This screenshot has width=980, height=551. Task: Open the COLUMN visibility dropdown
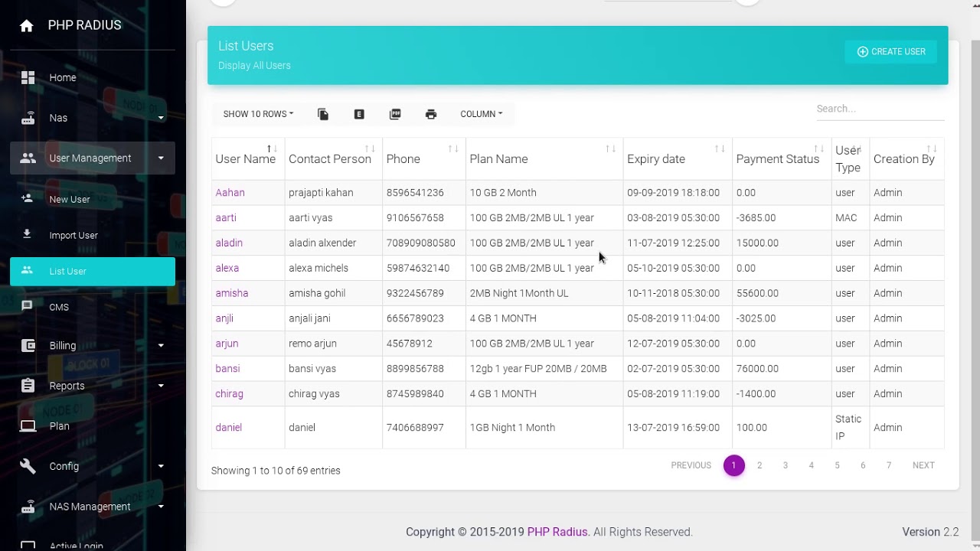pyautogui.click(x=481, y=114)
